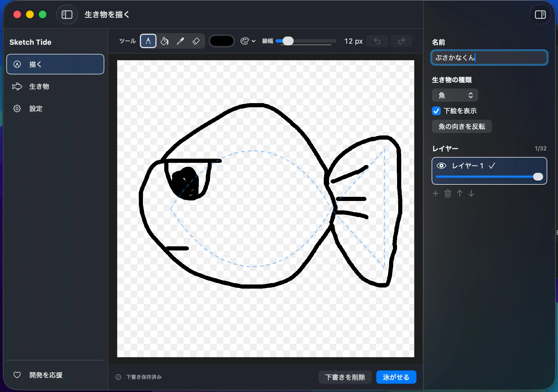Click the 1/32 layer count text
Image resolution: width=558 pixels, height=392 pixels.
click(x=540, y=148)
